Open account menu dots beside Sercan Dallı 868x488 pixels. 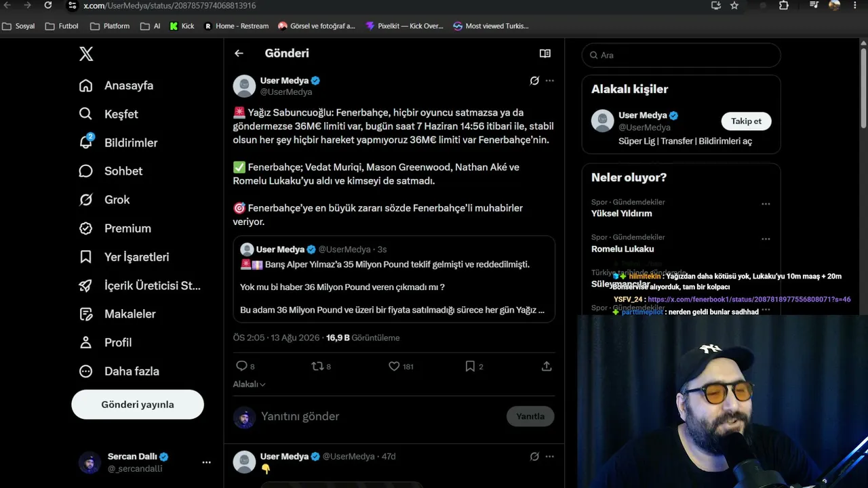(206, 462)
